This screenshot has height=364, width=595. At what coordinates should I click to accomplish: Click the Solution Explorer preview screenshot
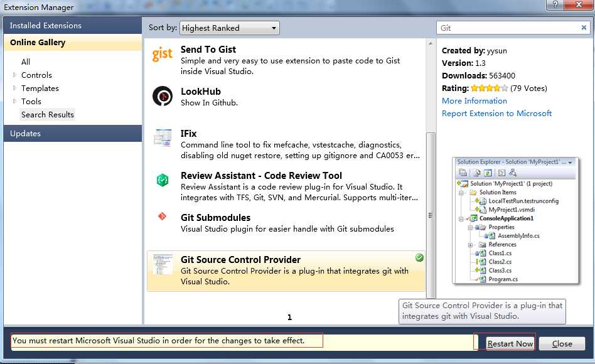click(x=516, y=220)
